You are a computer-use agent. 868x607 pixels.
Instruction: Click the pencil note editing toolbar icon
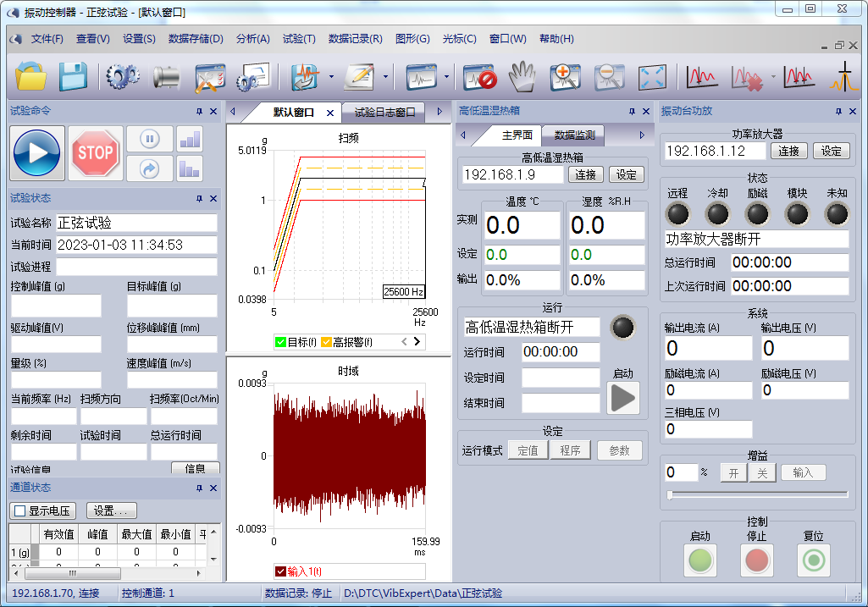(359, 76)
